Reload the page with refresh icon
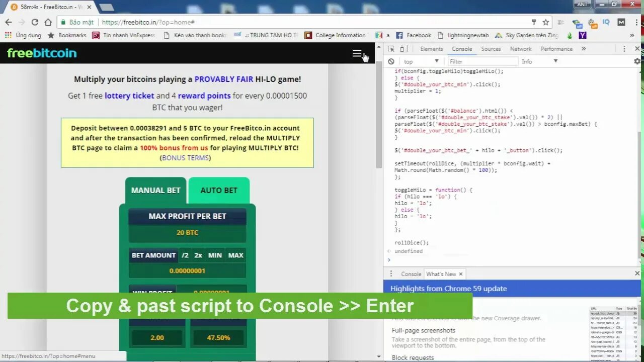This screenshot has width=644, height=362. point(35,22)
